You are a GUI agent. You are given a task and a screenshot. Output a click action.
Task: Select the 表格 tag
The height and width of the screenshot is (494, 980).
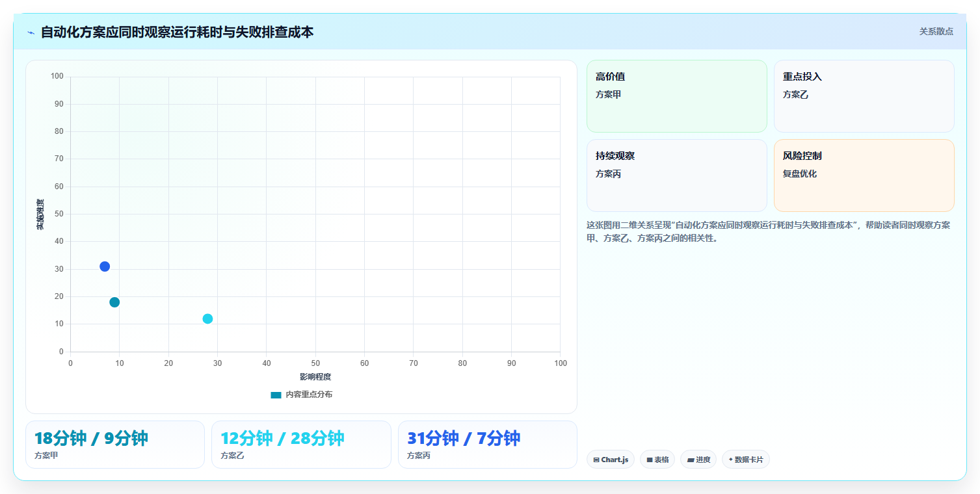(x=657, y=460)
